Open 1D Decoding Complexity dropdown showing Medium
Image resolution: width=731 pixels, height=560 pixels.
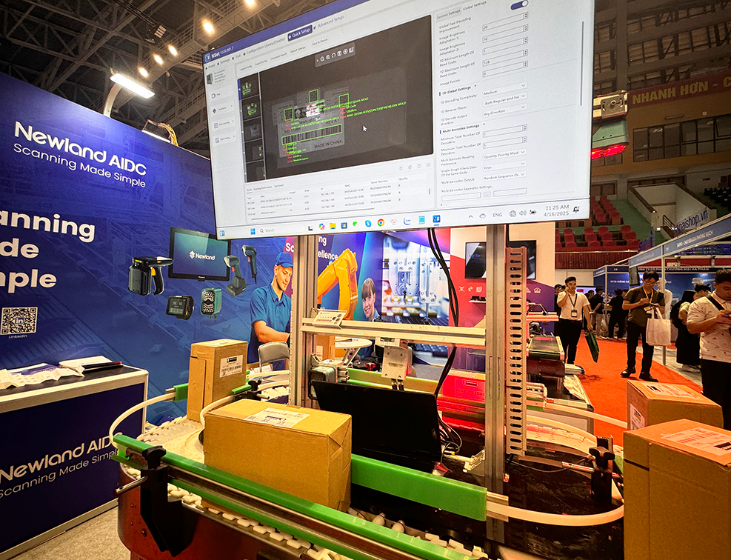pyautogui.click(x=504, y=90)
